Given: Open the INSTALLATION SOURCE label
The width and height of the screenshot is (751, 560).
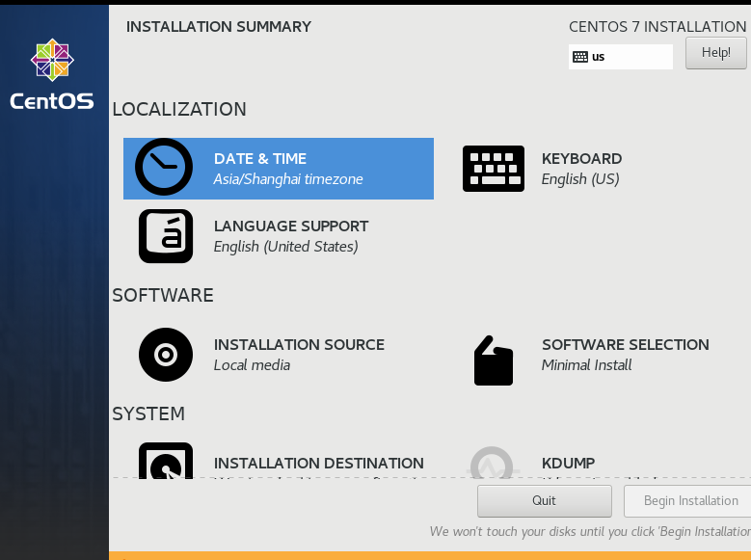Looking at the screenshot, I should [299, 345].
